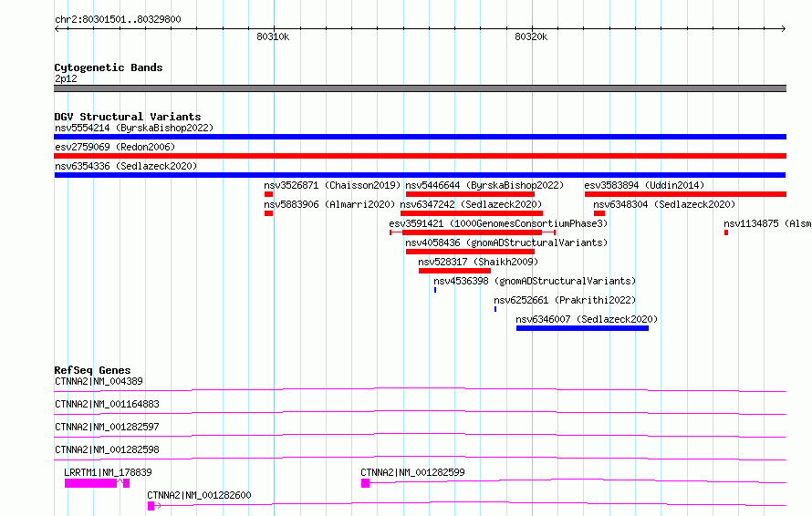Click the ruler's right arrow end
812x516 pixels.
[784, 29]
